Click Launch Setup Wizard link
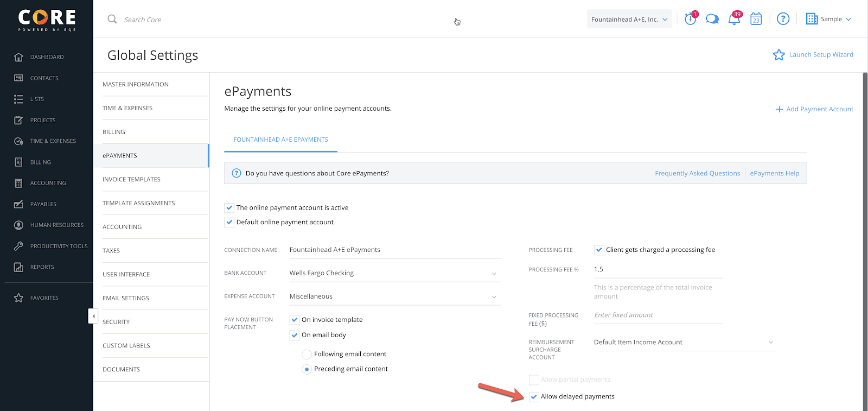 tap(821, 55)
